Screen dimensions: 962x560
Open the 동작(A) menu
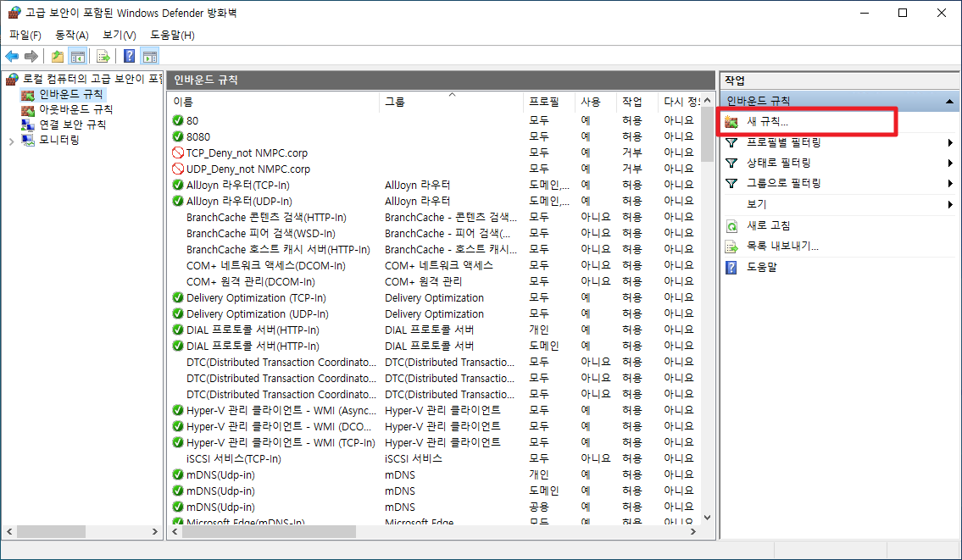[x=72, y=35]
